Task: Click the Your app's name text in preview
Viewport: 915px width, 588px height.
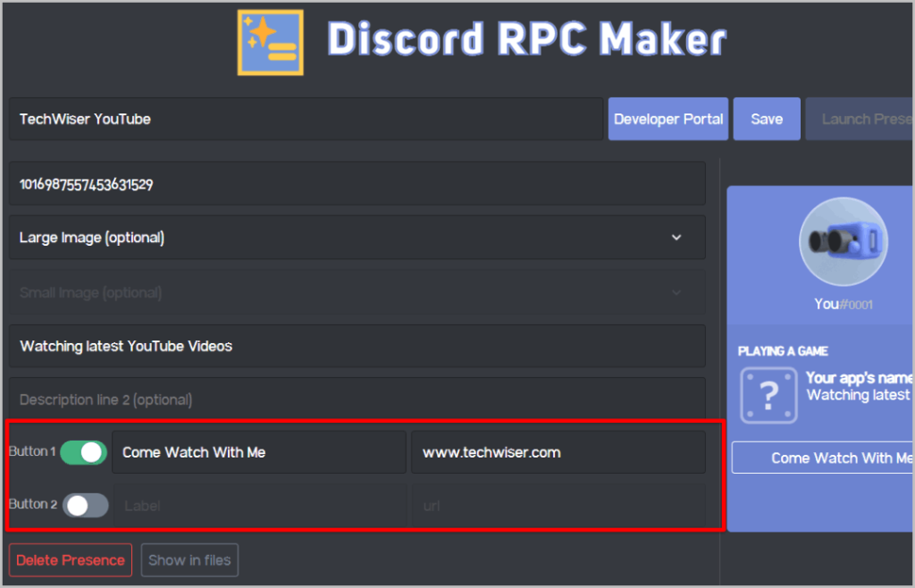Action: (859, 377)
